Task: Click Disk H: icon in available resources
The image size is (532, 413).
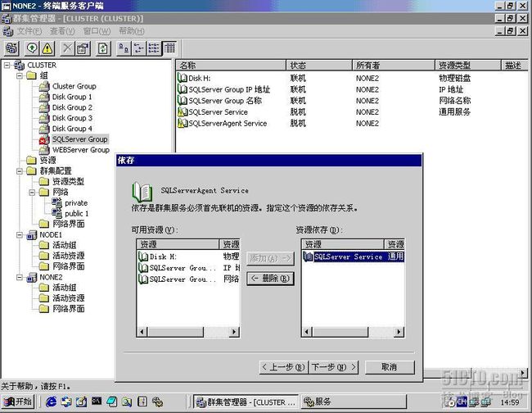Action: pyautogui.click(x=143, y=256)
